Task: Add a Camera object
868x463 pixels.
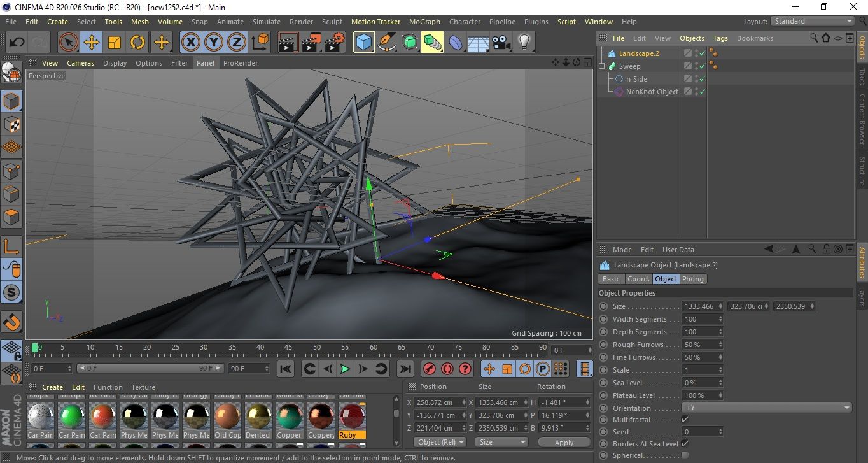Action: [x=501, y=43]
